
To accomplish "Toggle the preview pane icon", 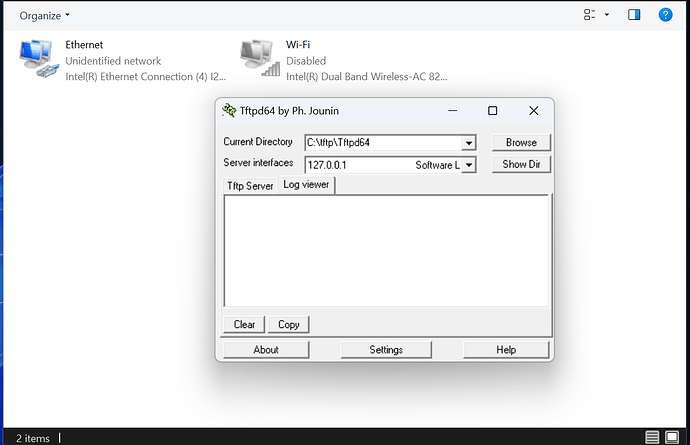I will [x=634, y=15].
